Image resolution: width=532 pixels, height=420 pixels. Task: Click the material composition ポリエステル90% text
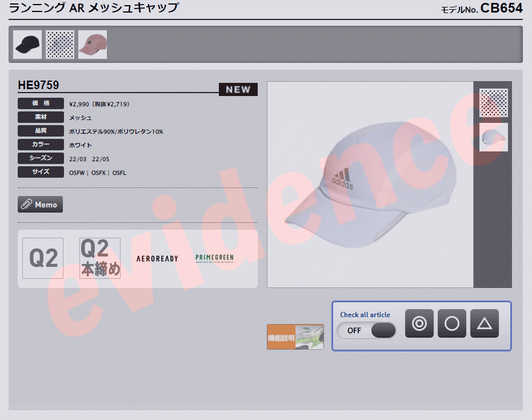[116, 131]
